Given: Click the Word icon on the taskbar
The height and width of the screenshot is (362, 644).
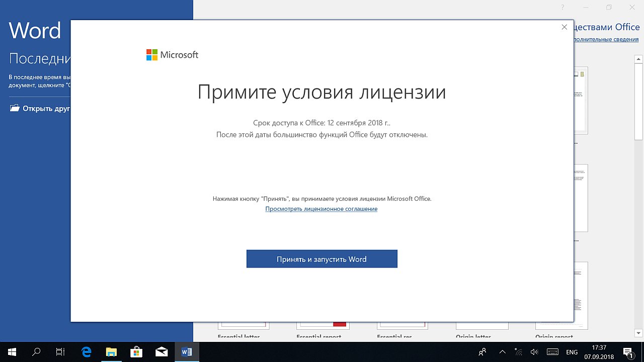Looking at the screenshot, I should pos(186,352).
